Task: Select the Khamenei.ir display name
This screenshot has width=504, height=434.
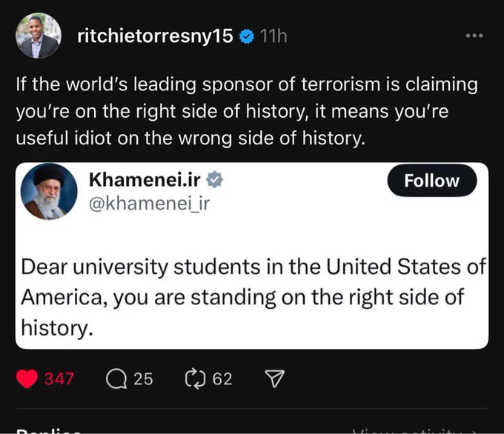Action: (x=145, y=179)
